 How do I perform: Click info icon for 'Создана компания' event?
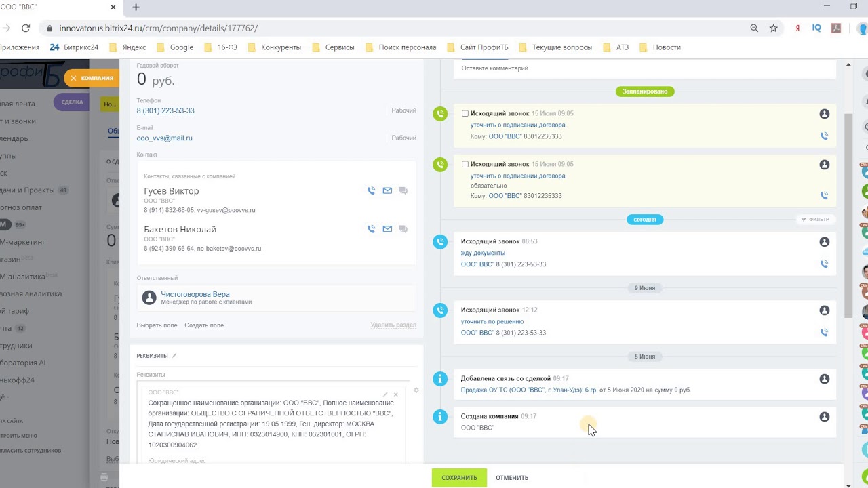[440, 417]
